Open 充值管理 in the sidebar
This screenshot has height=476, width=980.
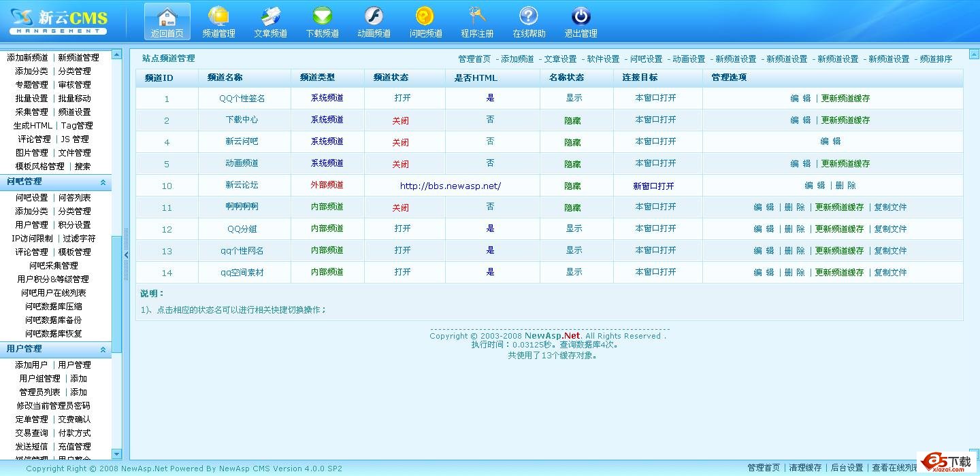(x=75, y=447)
